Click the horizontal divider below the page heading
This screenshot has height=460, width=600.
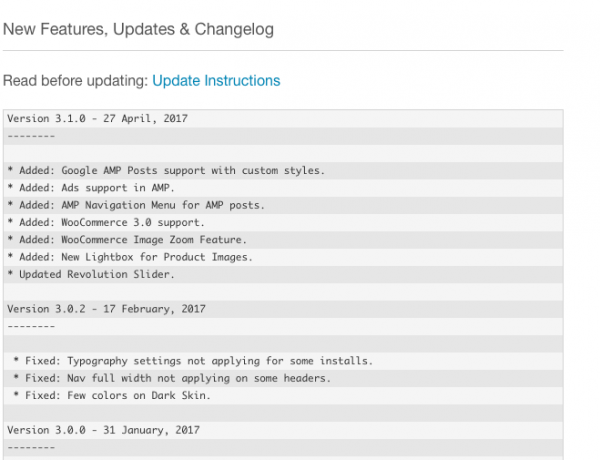(x=281, y=51)
